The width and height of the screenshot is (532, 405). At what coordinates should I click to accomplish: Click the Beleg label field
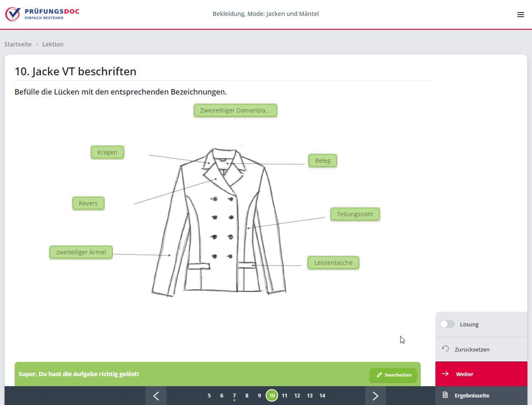tap(322, 161)
